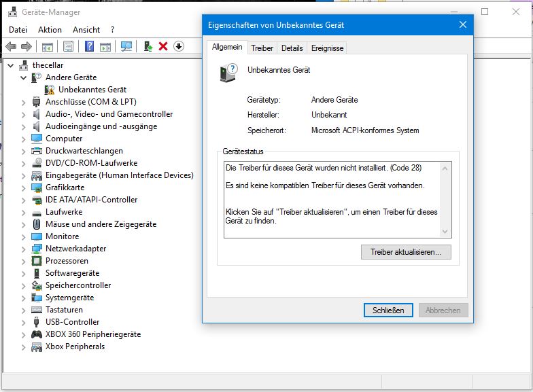Click the down-arrow disable device icon
This screenshot has height=392, width=533.
(x=179, y=46)
